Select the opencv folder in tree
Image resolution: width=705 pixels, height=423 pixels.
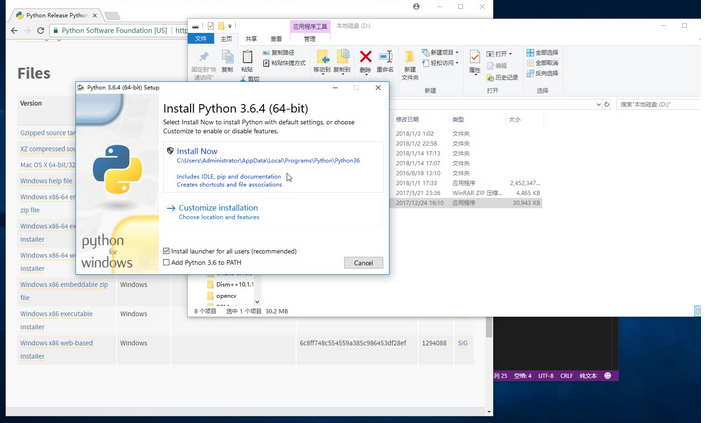222,296
